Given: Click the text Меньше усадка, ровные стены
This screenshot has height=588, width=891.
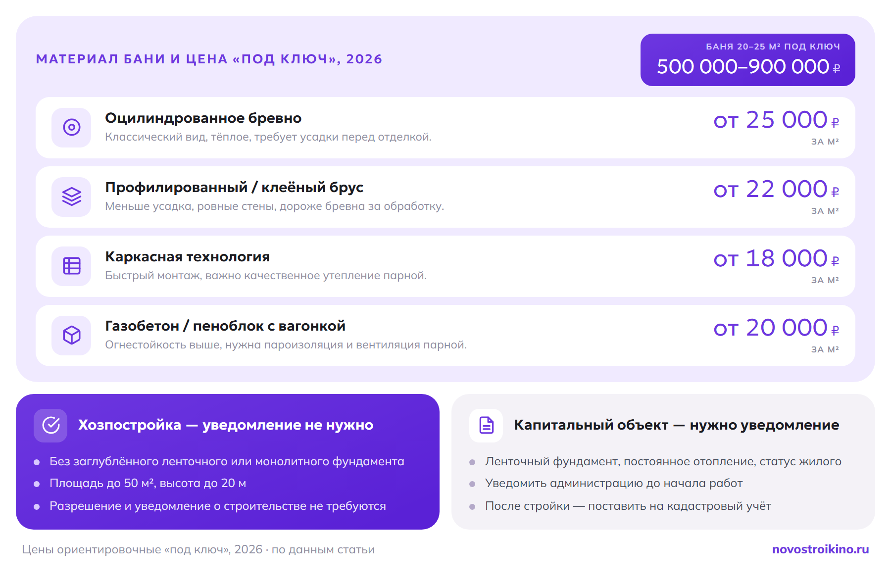Looking at the screenshot, I should tap(275, 206).
